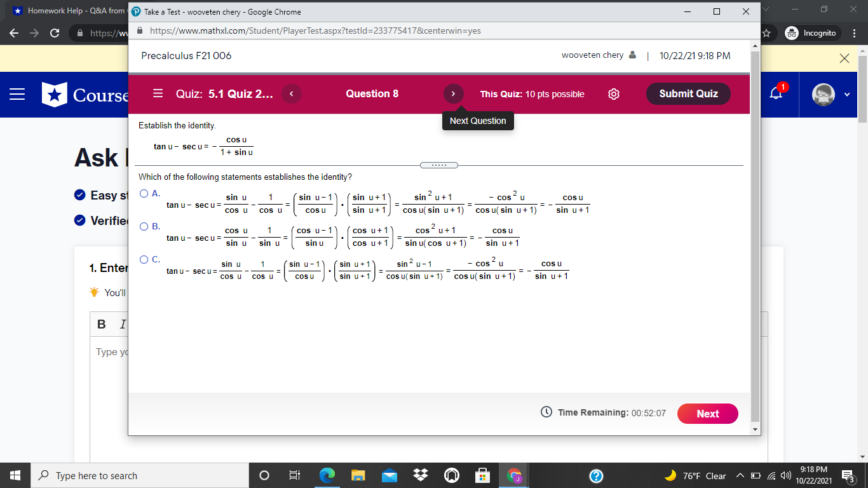
Task: Click the red Next button
Action: (708, 414)
